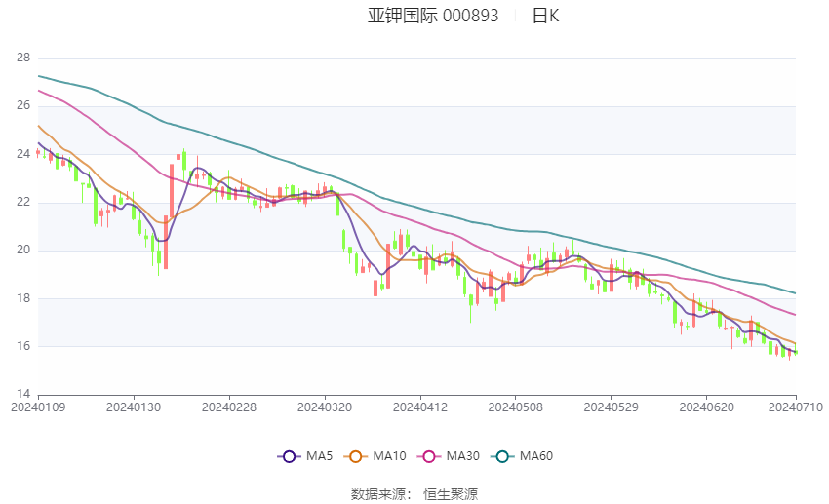This screenshot has width=829, height=504.
Task: Click the 20240508 x-axis date label
Action: coord(516,407)
